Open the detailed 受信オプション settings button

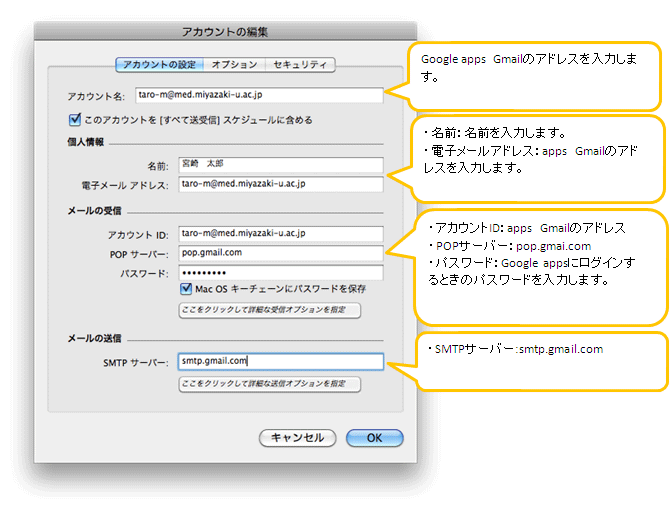click(x=269, y=311)
